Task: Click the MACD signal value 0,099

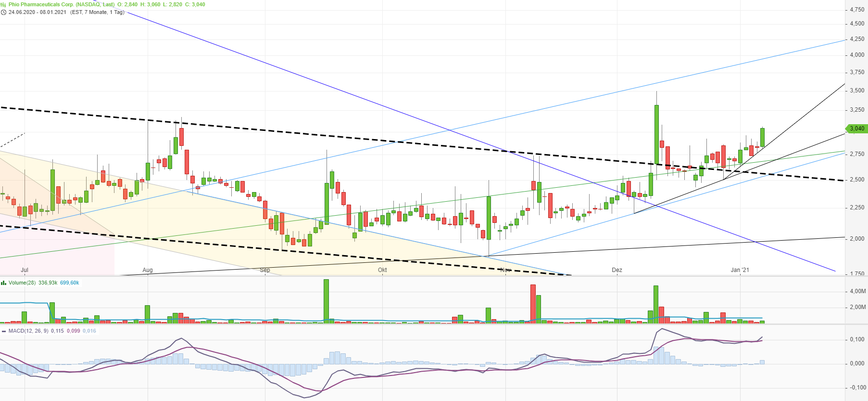Action: 74,331
